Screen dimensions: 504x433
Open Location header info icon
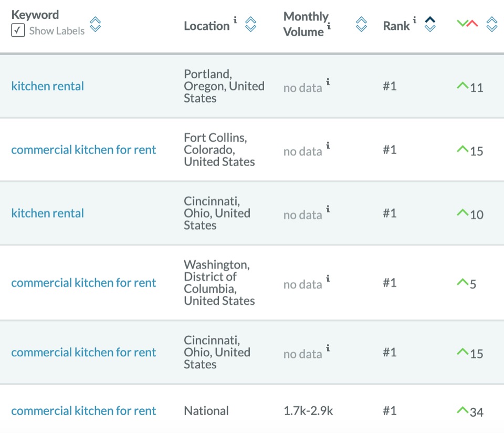coord(235,20)
